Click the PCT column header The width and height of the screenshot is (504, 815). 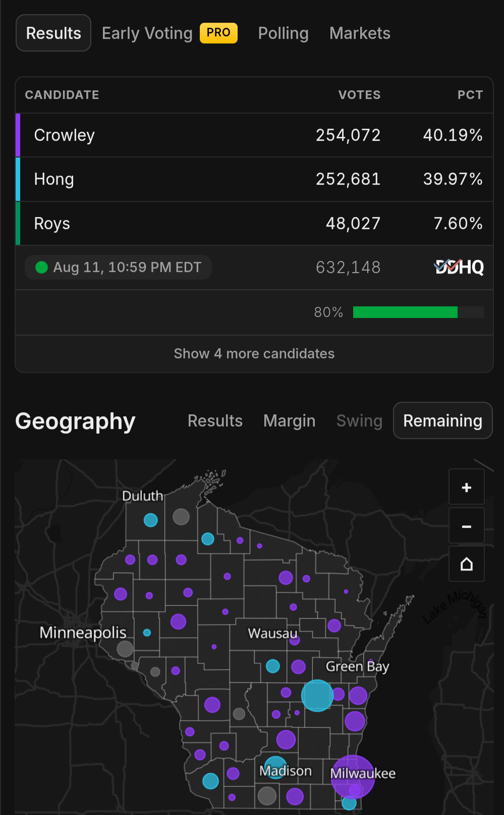tap(470, 95)
